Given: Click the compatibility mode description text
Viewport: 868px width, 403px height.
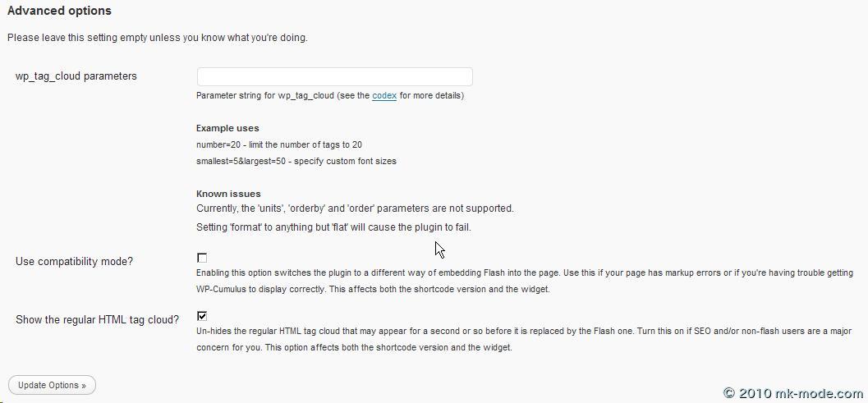Looking at the screenshot, I should (x=524, y=281).
